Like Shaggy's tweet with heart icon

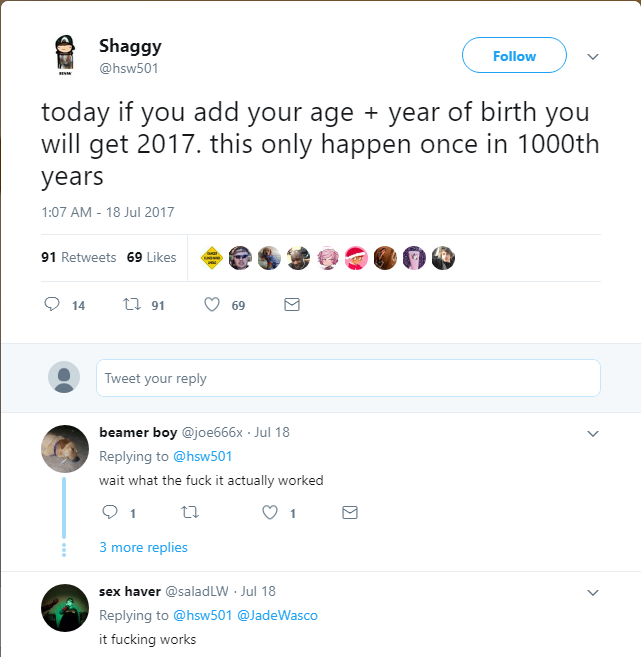coord(212,305)
